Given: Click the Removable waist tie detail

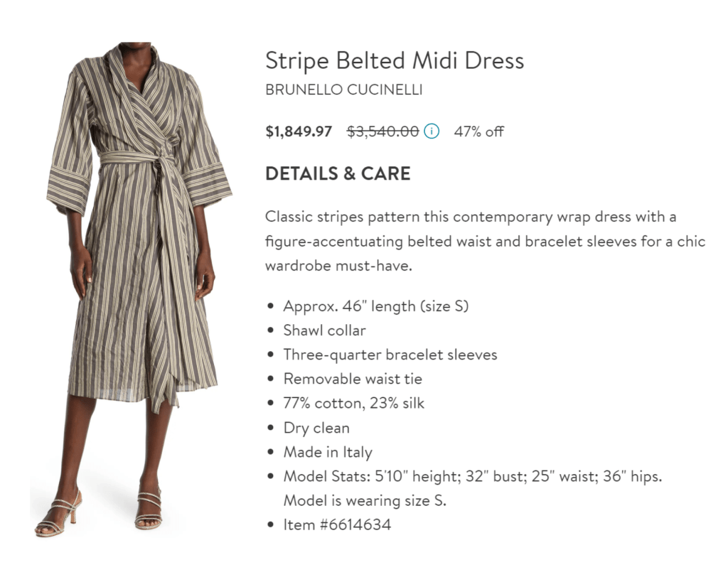Looking at the screenshot, I should tap(353, 379).
